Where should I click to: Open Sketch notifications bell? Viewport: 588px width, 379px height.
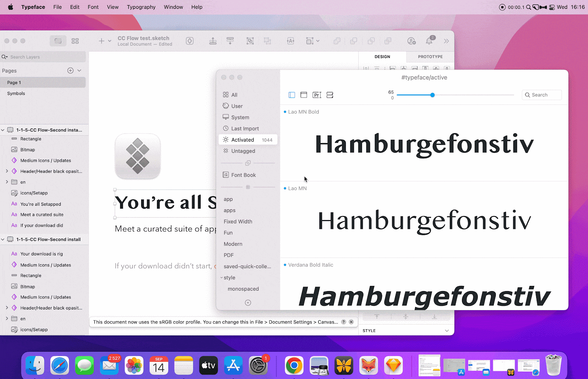[x=429, y=41]
